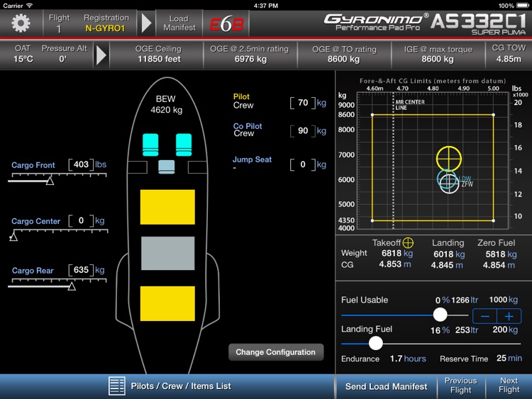Toggle Takeoff weight unit kg

pyautogui.click(x=408, y=253)
